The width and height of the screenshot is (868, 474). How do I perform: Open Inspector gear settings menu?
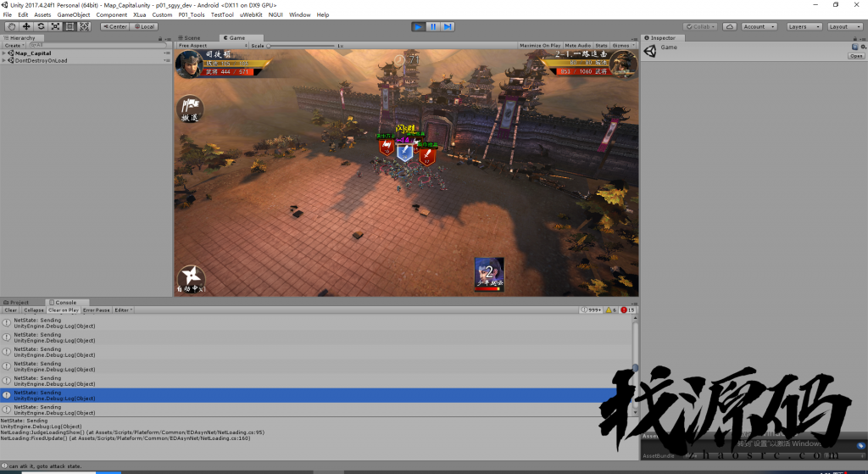[864, 47]
